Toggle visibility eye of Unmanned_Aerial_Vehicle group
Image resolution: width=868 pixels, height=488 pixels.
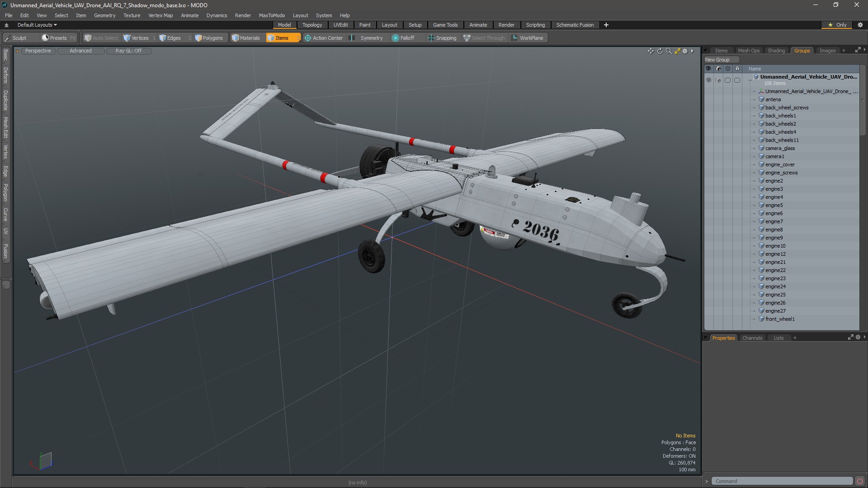coord(708,80)
